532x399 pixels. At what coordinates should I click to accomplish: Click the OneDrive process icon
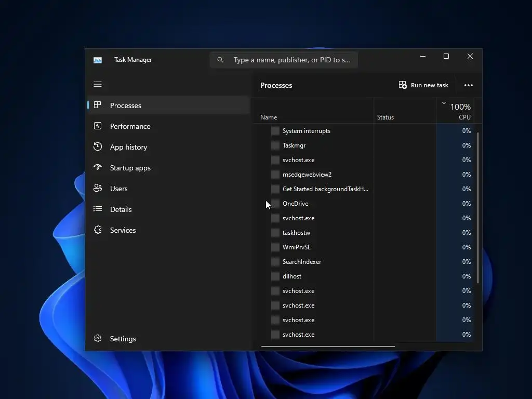pyautogui.click(x=275, y=204)
